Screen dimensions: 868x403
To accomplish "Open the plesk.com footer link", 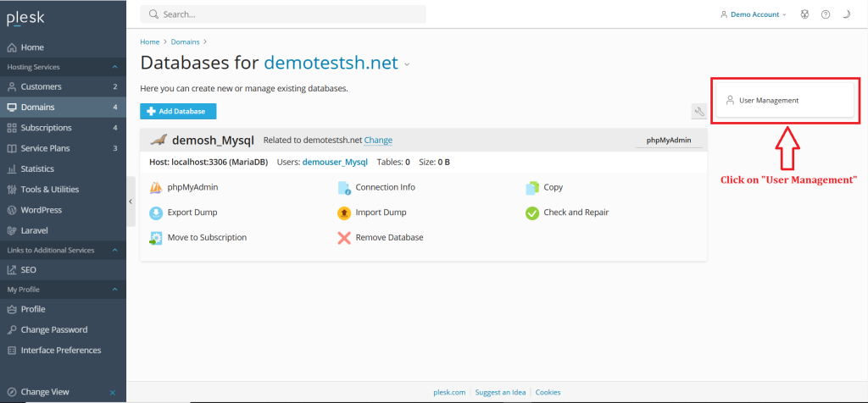I will tap(449, 393).
